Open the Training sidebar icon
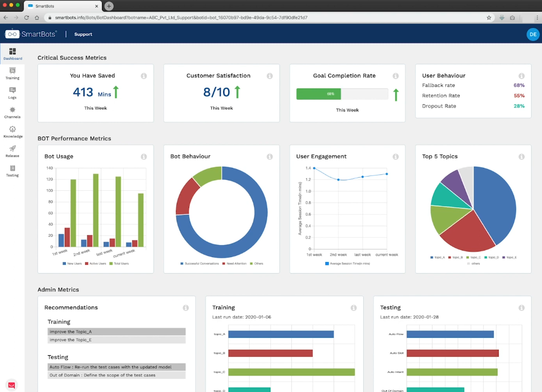542x392 pixels. (13, 71)
